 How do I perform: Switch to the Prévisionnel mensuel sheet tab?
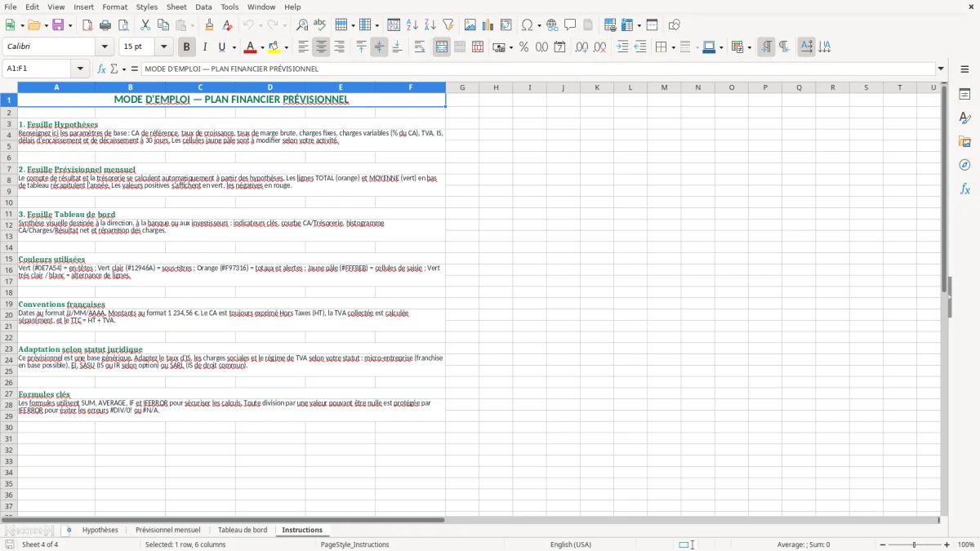[x=167, y=530]
